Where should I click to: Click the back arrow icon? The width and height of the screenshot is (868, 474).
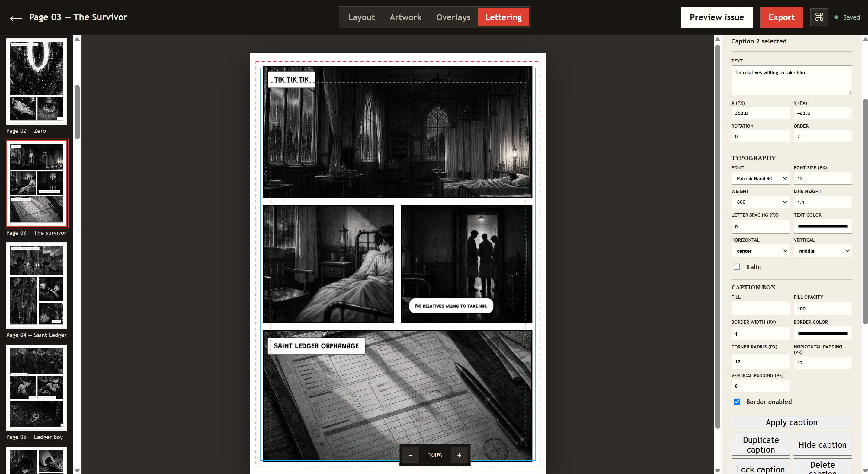tap(16, 18)
